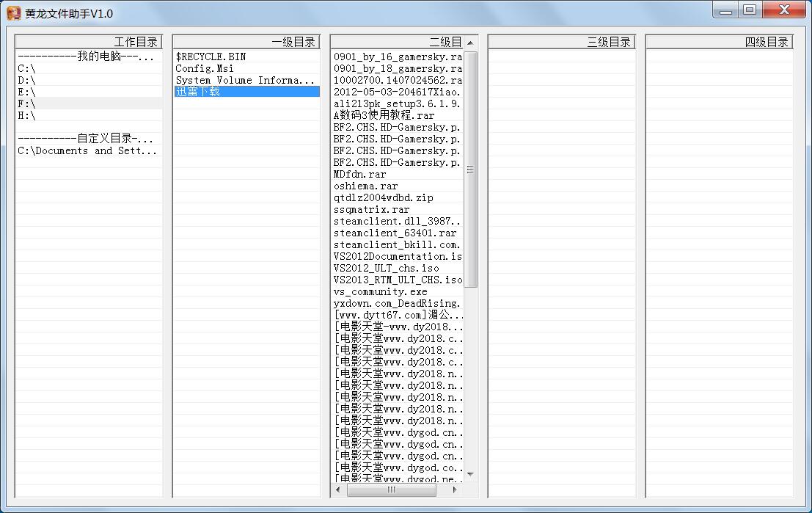This screenshot has height=513, width=812.
Task: Click vertical scrollbar up arrow in 二级目录
Action: [470, 43]
